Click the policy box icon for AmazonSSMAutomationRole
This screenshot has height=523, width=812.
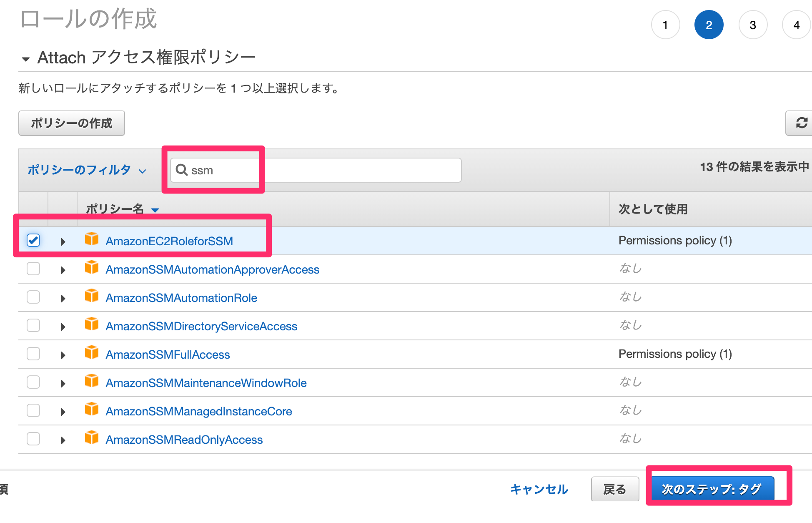[92, 296]
